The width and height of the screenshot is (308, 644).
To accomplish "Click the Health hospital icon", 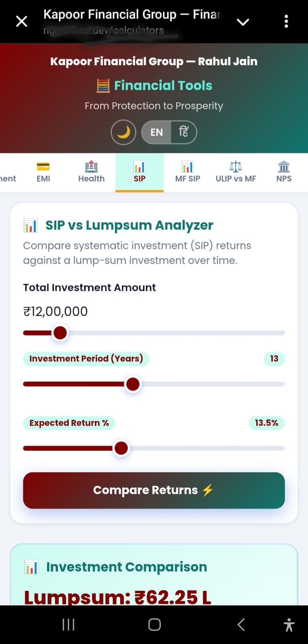I will (x=91, y=166).
